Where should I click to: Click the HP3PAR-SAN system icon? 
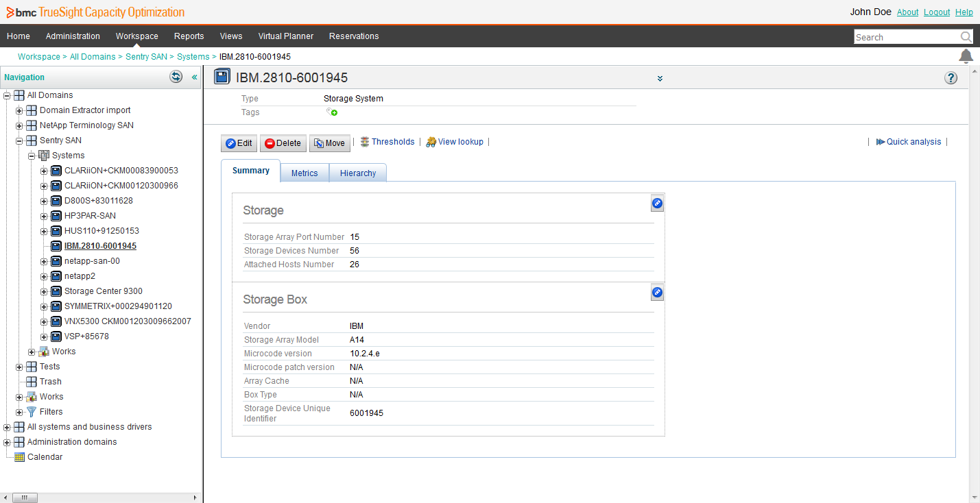(56, 216)
